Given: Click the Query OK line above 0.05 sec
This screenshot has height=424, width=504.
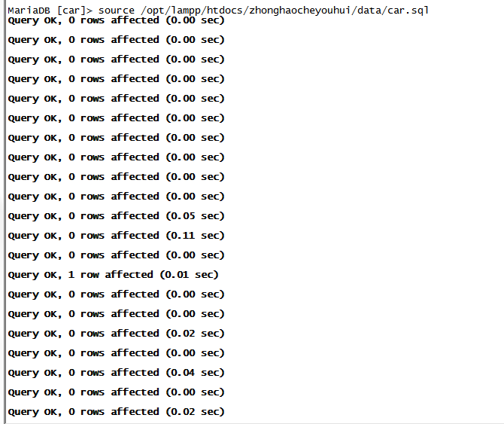Looking at the screenshot, I should point(116,197).
